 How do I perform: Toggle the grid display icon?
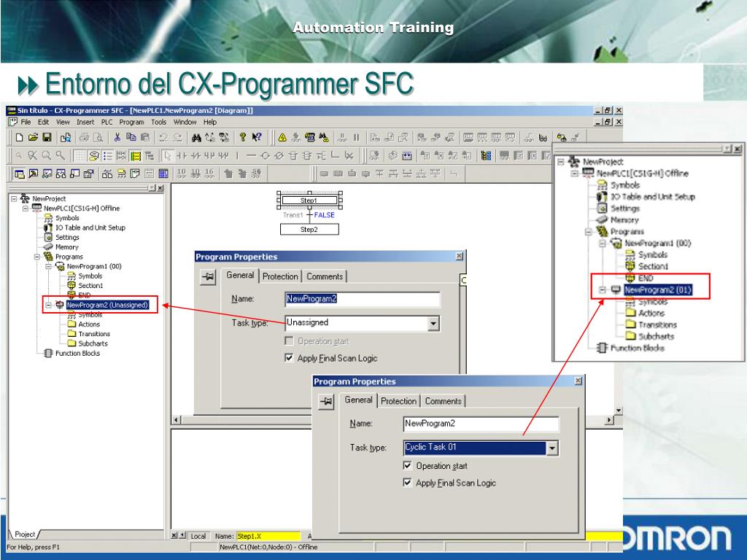[80, 155]
